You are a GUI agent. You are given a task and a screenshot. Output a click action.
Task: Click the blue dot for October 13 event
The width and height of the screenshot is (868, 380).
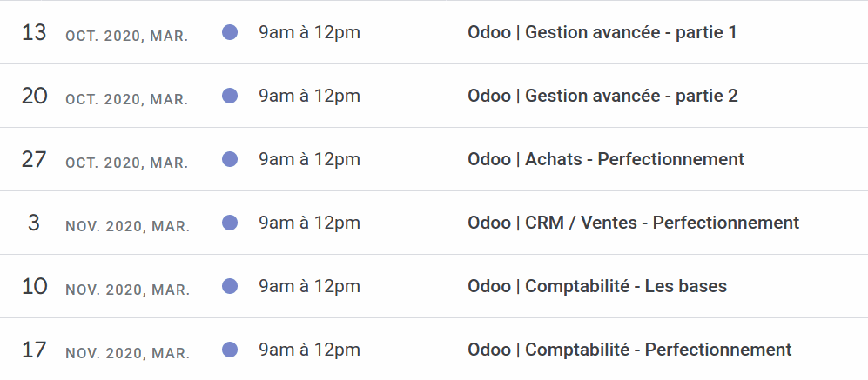pyautogui.click(x=230, y=32)
